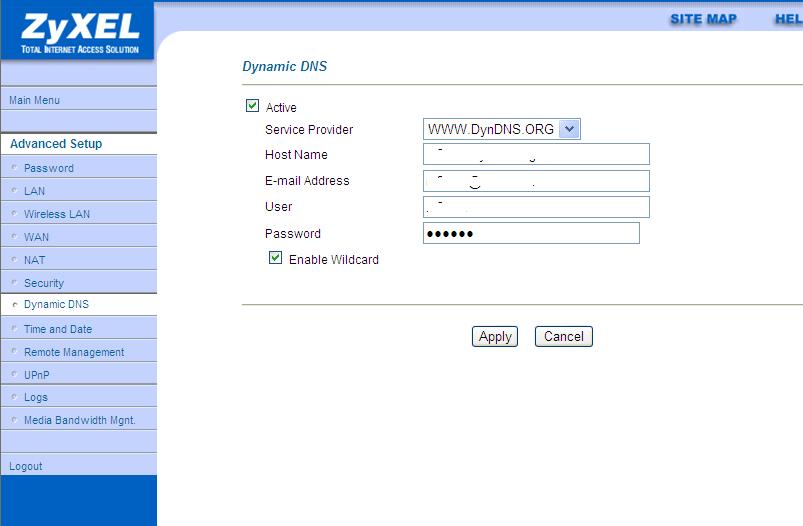Open the LAN setup page
Viewport: 803px width, 526px height.
35,191
